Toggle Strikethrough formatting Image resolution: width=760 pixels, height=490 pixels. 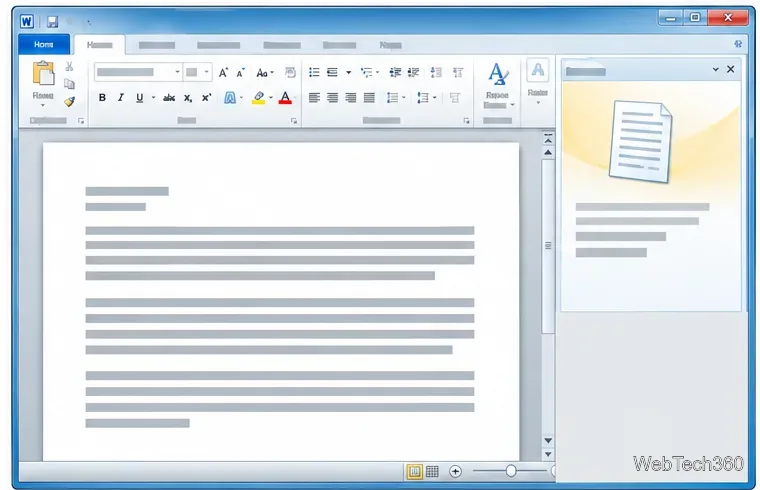point(169,98)
